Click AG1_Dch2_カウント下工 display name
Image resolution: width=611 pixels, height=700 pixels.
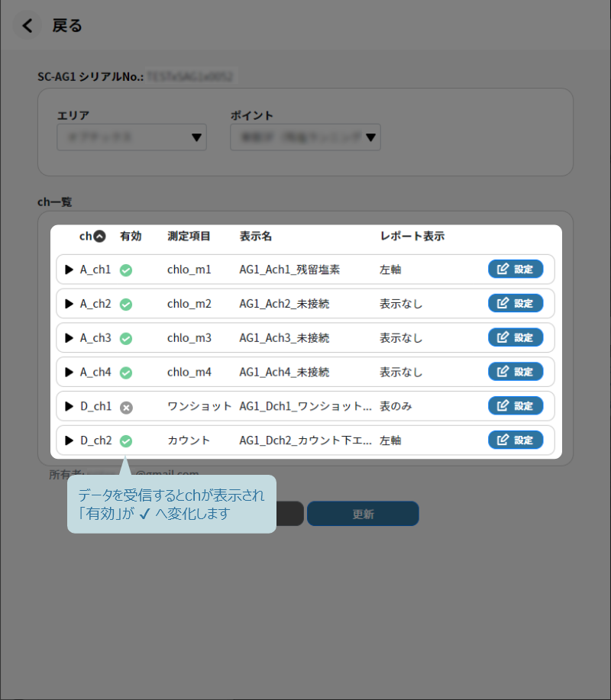(305, 440)
